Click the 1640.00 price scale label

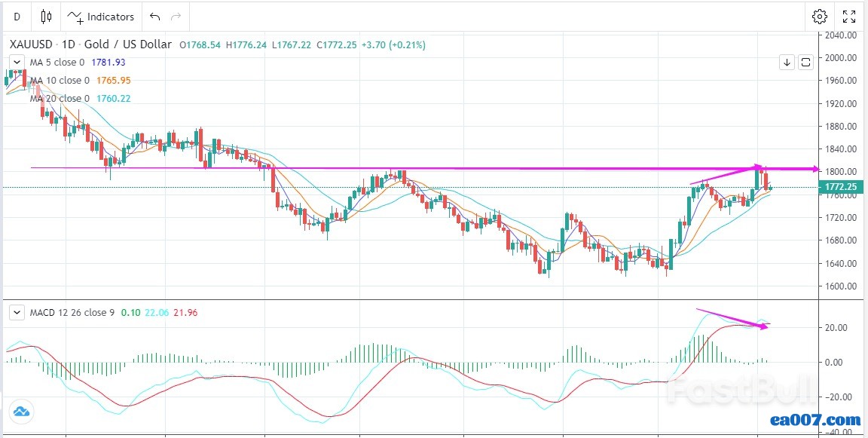pyautogui.click(x=841, y=264)
